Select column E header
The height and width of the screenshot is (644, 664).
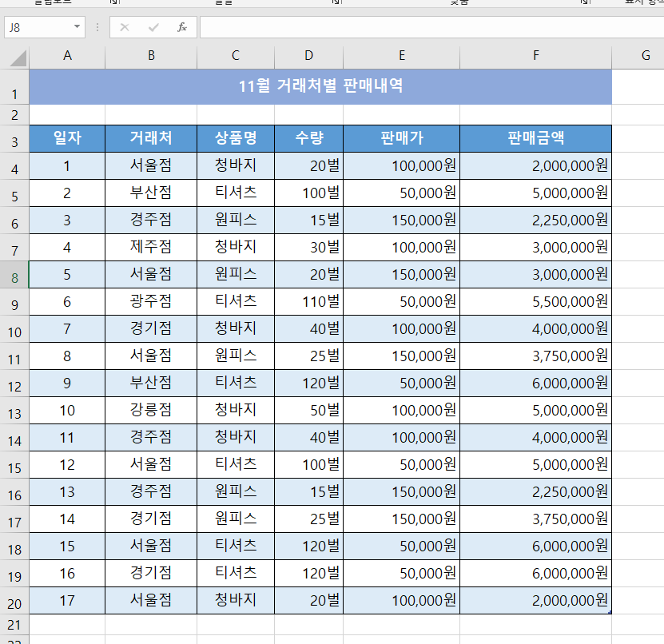(x=401, y=55)
